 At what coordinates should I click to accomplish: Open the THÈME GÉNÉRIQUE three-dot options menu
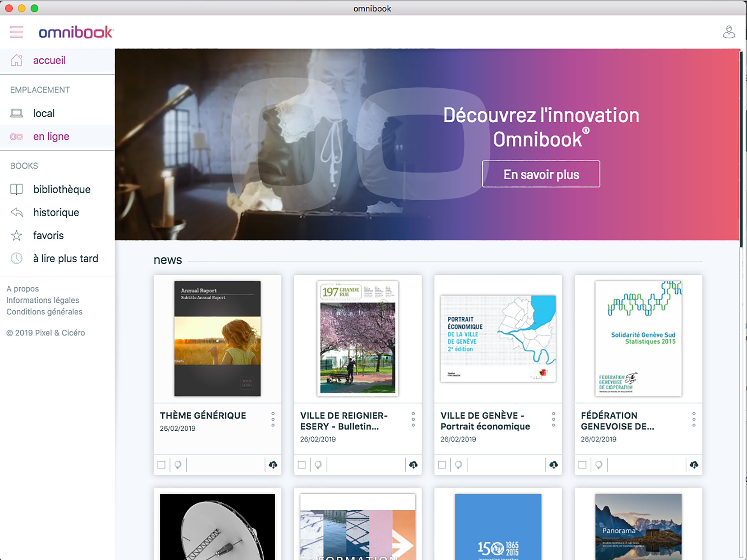point(273,419)
